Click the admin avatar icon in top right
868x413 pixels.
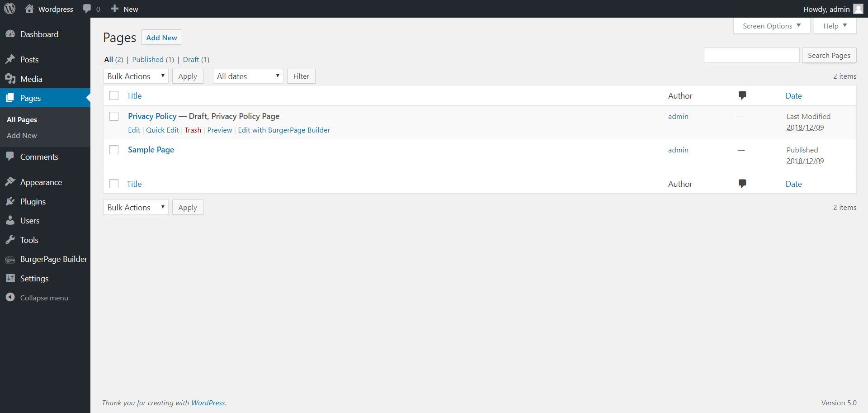coord(858,9)
